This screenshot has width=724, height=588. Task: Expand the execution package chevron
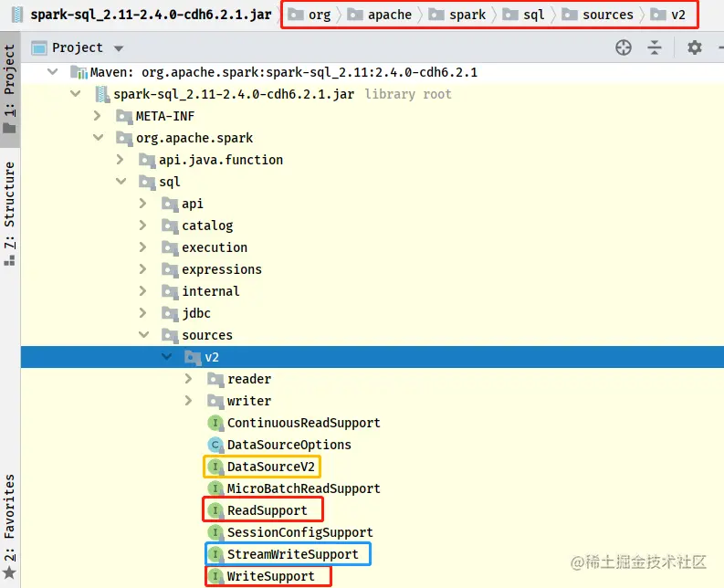(142, 247)
